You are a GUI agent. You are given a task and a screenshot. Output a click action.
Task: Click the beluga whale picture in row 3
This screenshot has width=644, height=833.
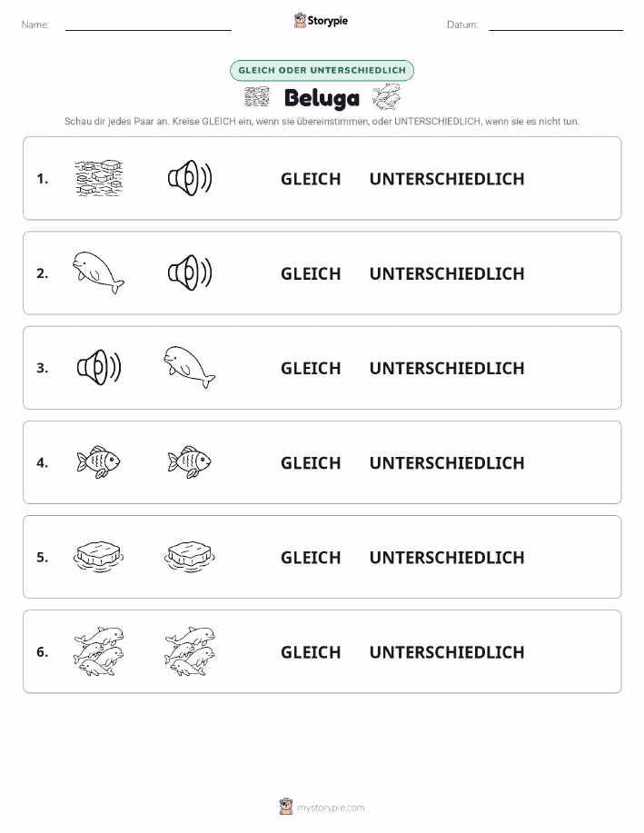pos(189,367)
